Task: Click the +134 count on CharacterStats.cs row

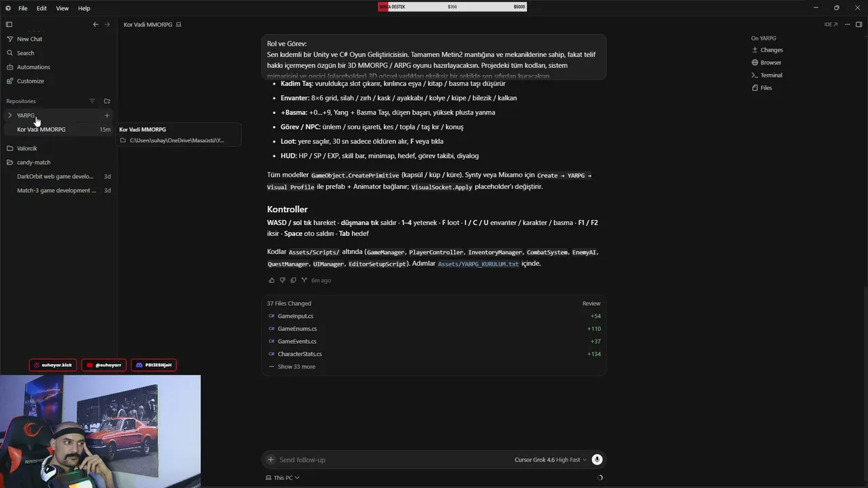Action: click(594, 354)
